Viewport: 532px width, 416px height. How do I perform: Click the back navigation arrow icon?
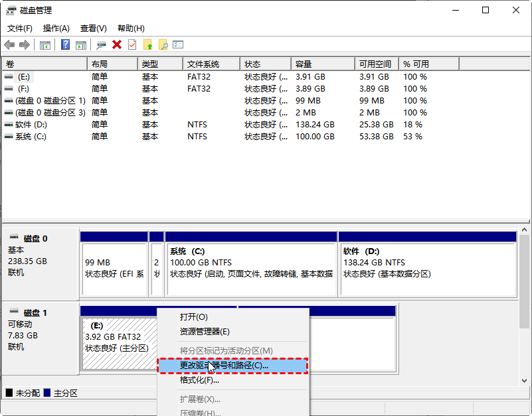tap(9, 44)
